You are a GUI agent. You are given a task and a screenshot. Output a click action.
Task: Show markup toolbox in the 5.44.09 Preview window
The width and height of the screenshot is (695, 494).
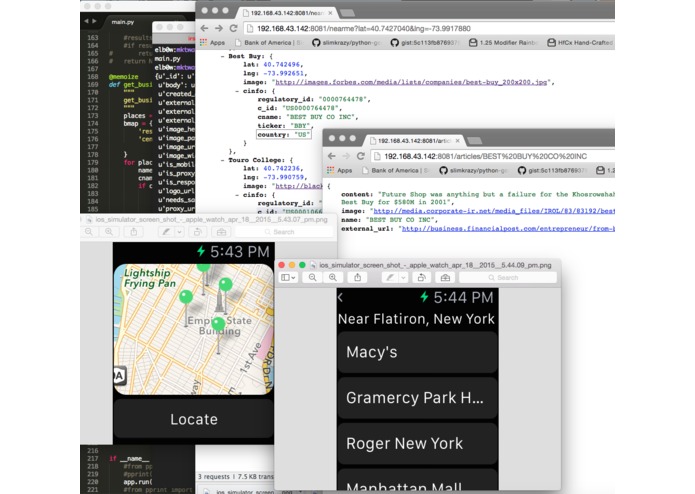tap(445, 277)
